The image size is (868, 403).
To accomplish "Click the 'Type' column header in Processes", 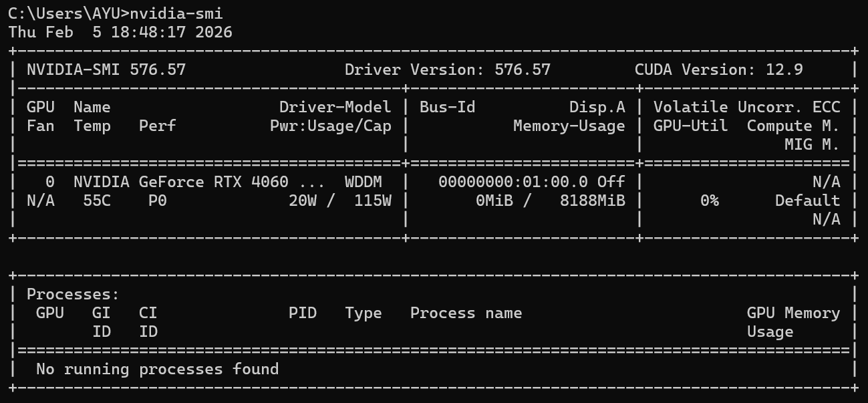I will point(363,313).
